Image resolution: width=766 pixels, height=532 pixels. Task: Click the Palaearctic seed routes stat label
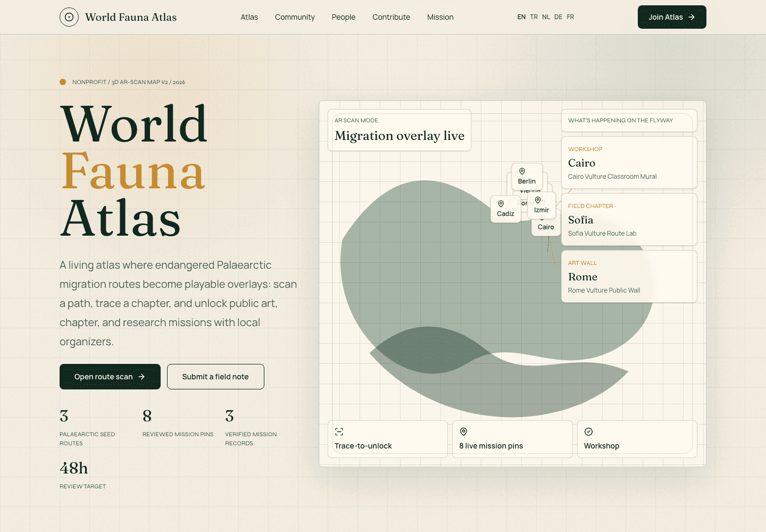(87, 439)
